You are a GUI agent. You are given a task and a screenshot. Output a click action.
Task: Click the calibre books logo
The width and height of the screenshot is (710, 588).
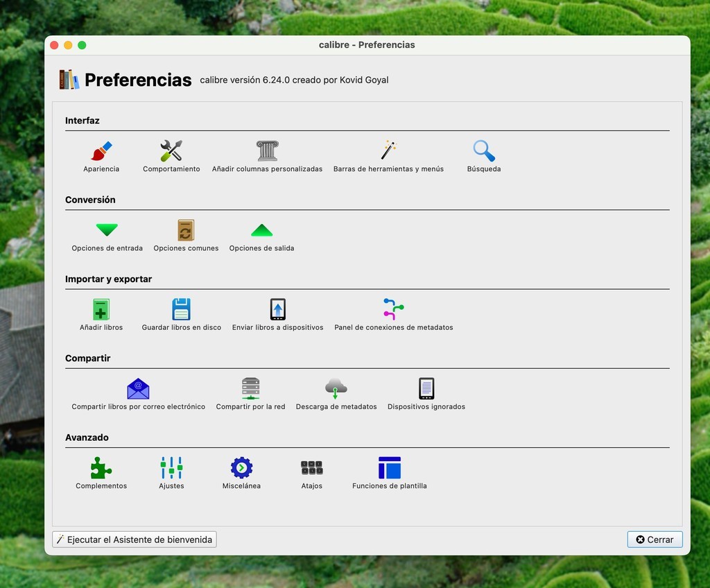pos(69,80)
